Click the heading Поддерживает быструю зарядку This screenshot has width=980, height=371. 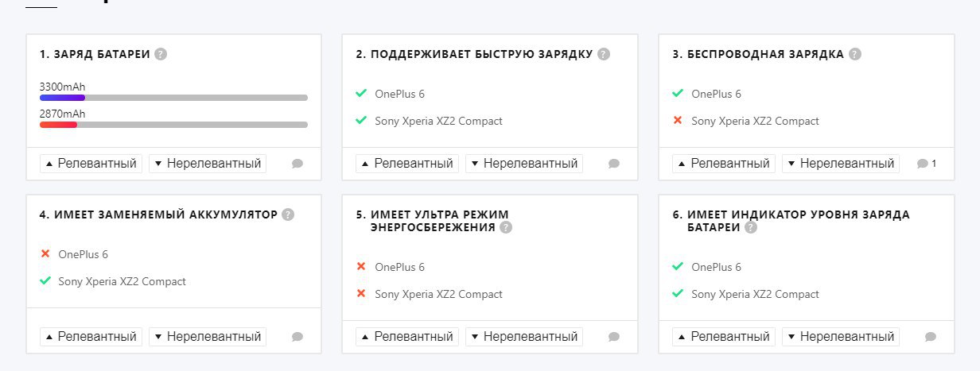tap(474, 54)
